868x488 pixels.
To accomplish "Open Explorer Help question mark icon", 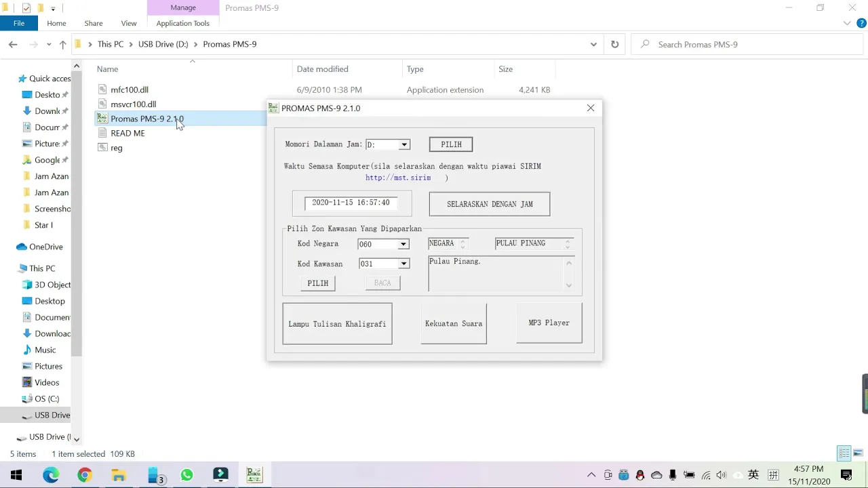I will pos(861,23).
